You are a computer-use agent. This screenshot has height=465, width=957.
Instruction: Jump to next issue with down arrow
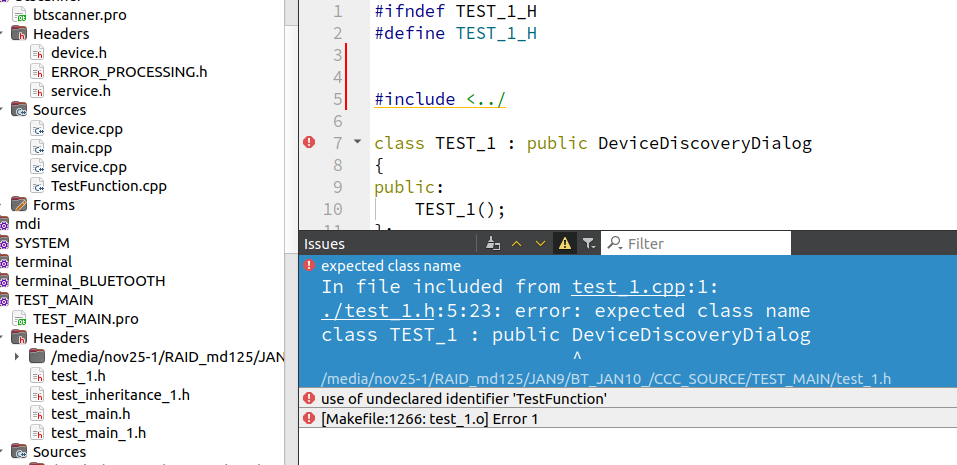[x=540, y=243]
